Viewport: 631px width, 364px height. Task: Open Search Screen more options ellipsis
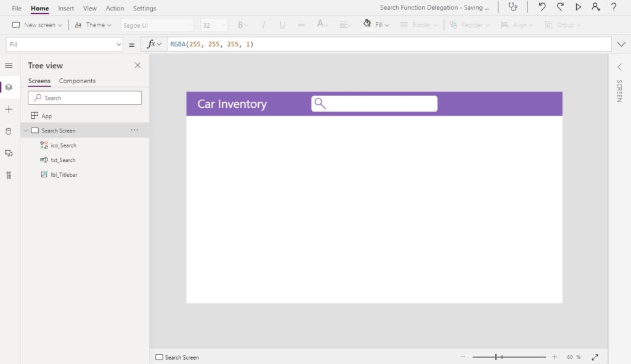point(134,131)
